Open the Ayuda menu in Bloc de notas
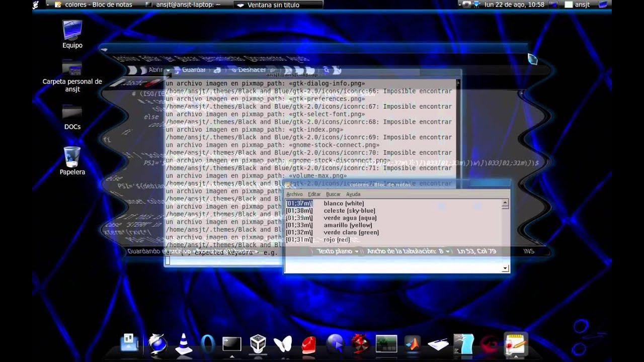The width and height of the screenshot is (644, 362). pyautogui.click(x=353, y=194)
